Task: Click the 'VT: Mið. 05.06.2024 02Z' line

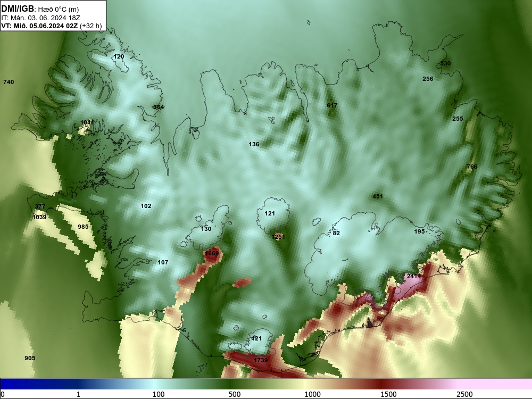Action: (x=39, y=26)
